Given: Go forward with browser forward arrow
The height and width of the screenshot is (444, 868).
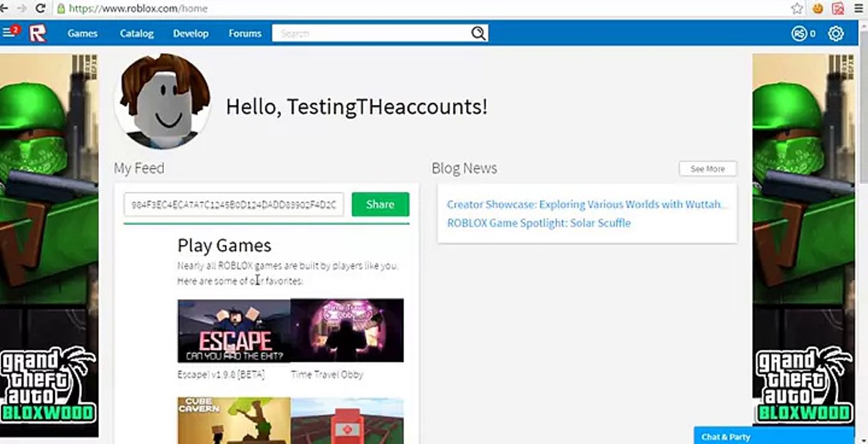Looking at the screenshot, I should (x=22, y=9).
